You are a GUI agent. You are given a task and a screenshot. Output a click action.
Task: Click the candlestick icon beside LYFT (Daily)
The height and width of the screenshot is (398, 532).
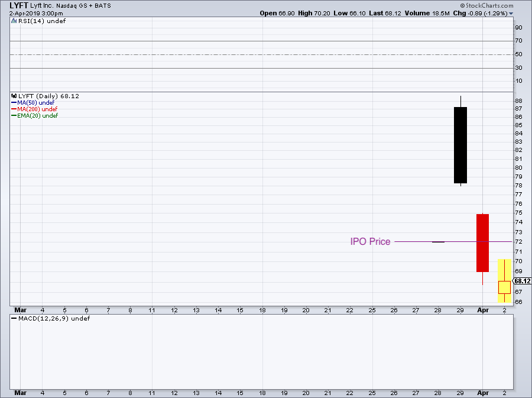[x=14, y=96]
